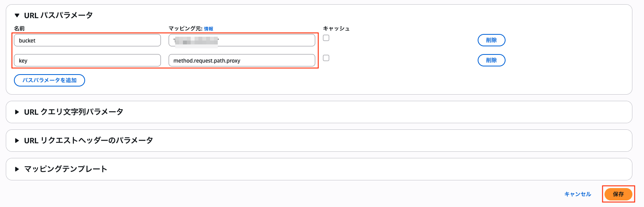Click the キャッシュ column label
This screenshot has width=644, height=207.
[336, 29]
